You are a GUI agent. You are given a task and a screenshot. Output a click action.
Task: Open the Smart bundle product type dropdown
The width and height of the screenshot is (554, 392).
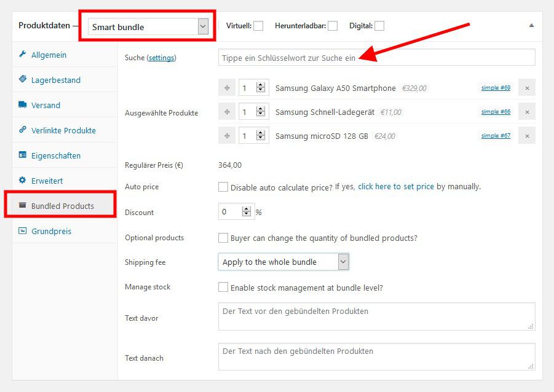[x=148, y=26]
